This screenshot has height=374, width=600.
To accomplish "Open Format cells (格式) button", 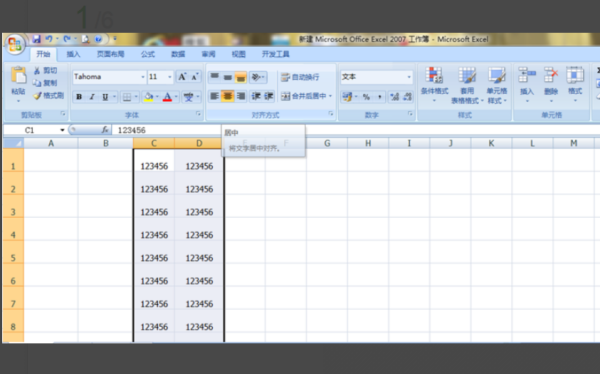I will pyautogui.click(x=575, y=85).
